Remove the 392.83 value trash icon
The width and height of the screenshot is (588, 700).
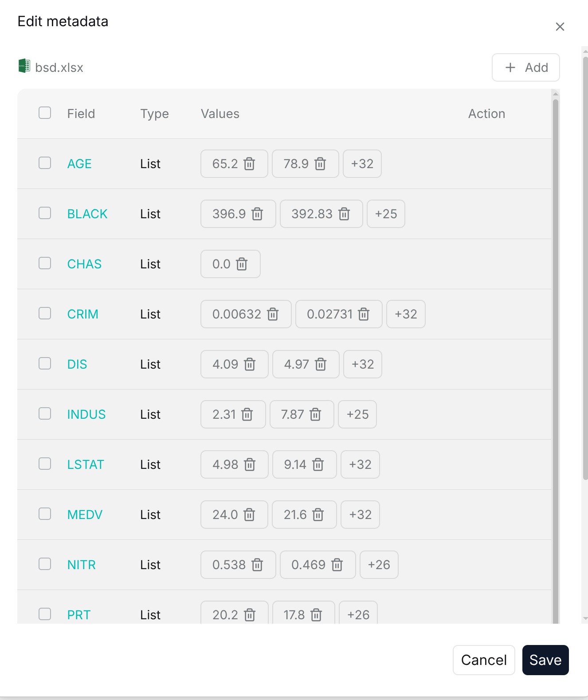click(344, 214)
